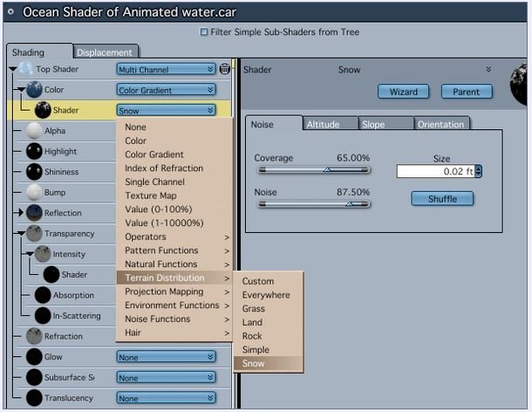Select Snow in Terrain Distribution submenu
532x412 pixels.
pyautogui.click(x=268, y=363)
